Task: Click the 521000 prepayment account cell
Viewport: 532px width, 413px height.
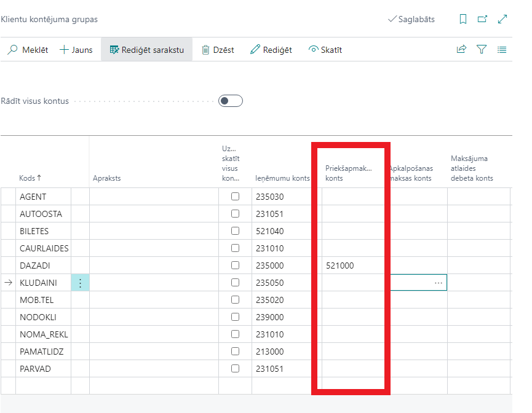Action: pyautogui.click(x=347, y=265)
